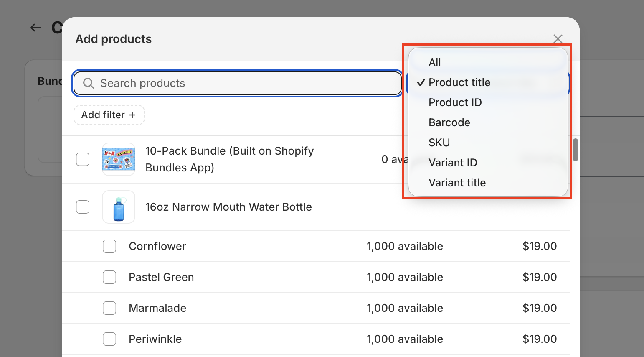Select Variant title in the menu
The width and height of the screenshot is (644, 357).
[x=457, y=183]
